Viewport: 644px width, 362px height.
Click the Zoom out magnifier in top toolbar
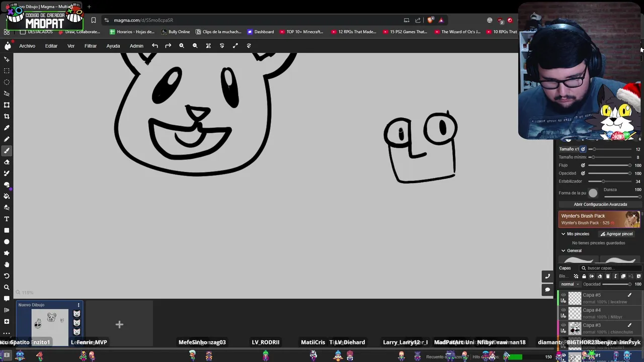tap(195, 46)
